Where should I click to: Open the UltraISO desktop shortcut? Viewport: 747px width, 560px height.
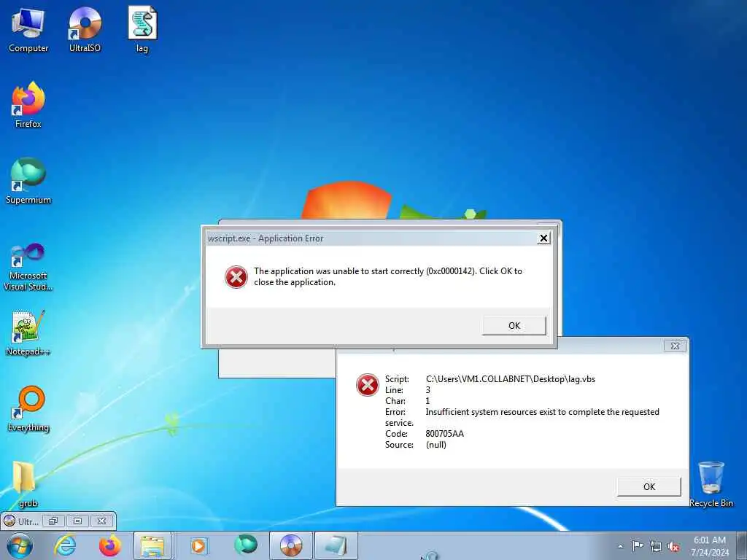click(x=85, y=29)
